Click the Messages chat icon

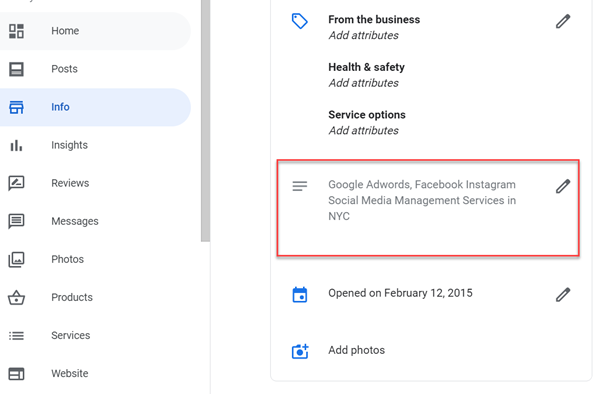point(16,221)
